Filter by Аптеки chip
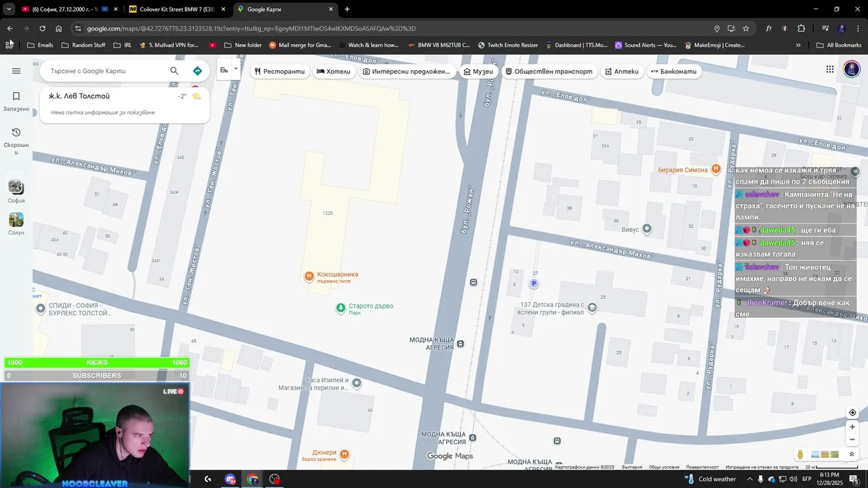This screenshot has width=868, height=488. click(622, 71)
